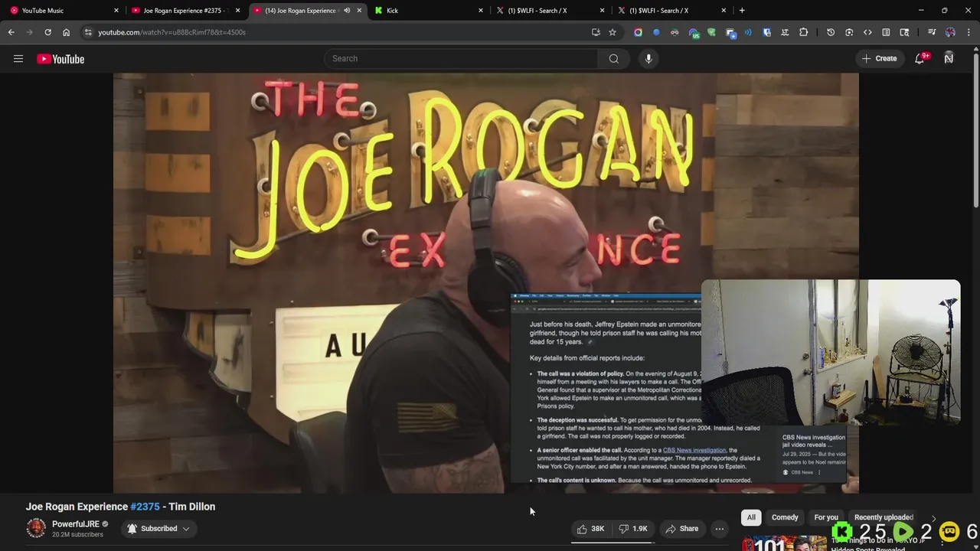980x551 pixels.
Task: Click the YouTube search magnifier button
Action: (x=614, y=58)
